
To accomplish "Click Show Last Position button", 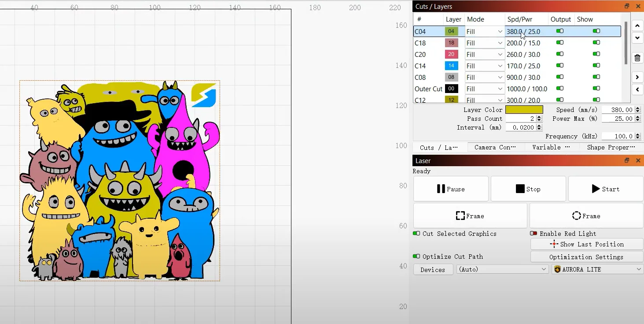I will point(587,244).
